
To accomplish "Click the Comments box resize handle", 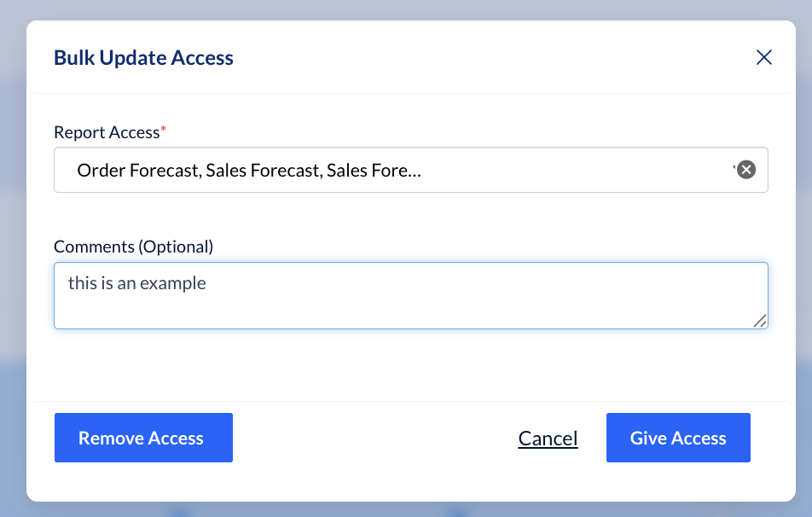I will point(759,320).
